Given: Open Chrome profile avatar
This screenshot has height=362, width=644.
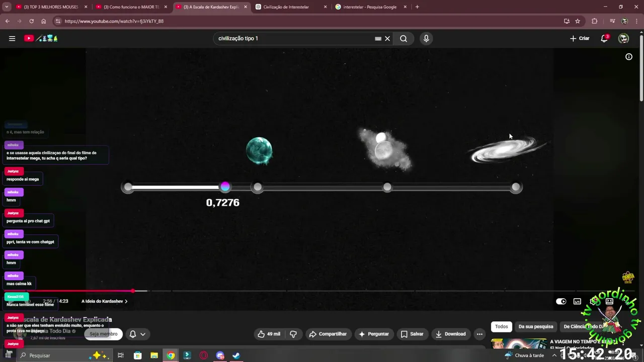Looking at the screenshot, I should click(x=624, y=21).
